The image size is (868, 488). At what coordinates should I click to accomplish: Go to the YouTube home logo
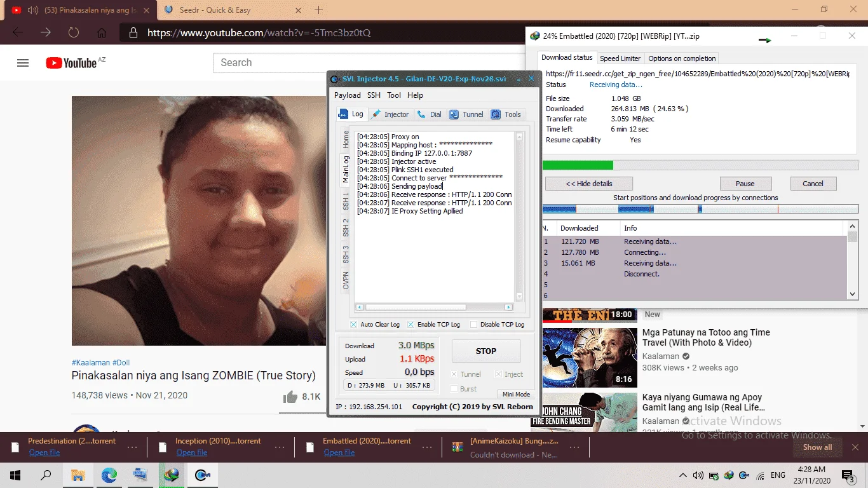(71, 62)
